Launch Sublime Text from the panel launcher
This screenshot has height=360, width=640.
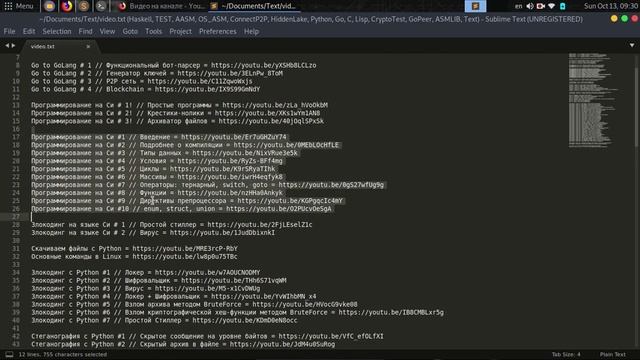(84, 6)
